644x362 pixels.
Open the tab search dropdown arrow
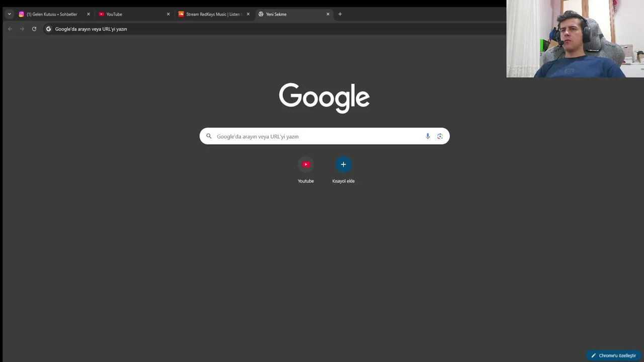pos(9,14)
